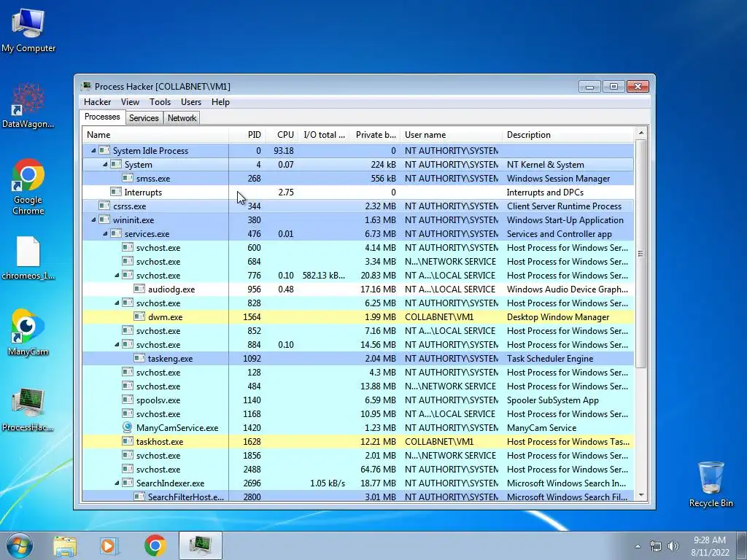Screen dimensions: 747x560
Task: Click the spoolsv.exe process icon
Action: pyautogui.click(x=127, y=400)
